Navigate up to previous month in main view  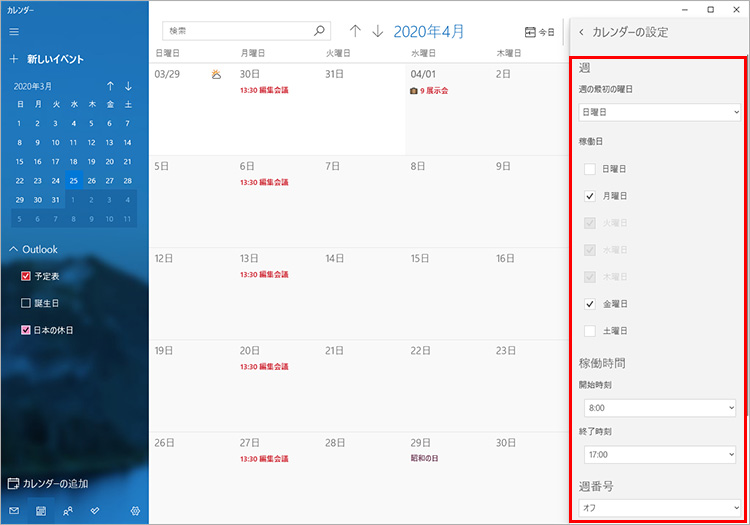(x=355, y=31)
